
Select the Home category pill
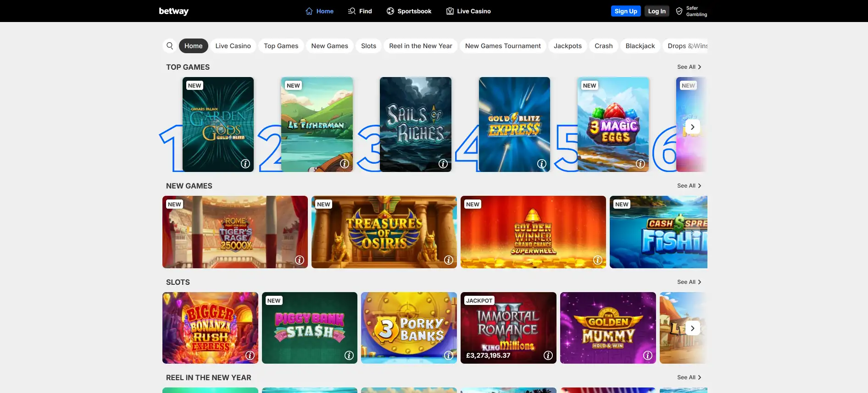click(194, 46)
